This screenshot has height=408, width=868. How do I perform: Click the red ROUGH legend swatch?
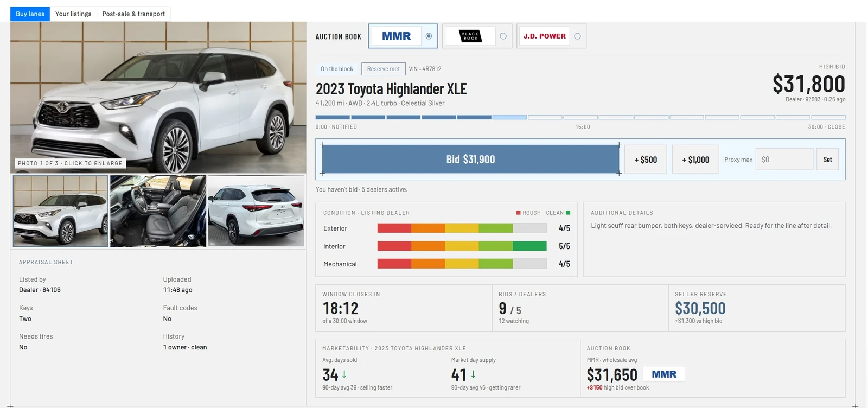pos(518,213)
